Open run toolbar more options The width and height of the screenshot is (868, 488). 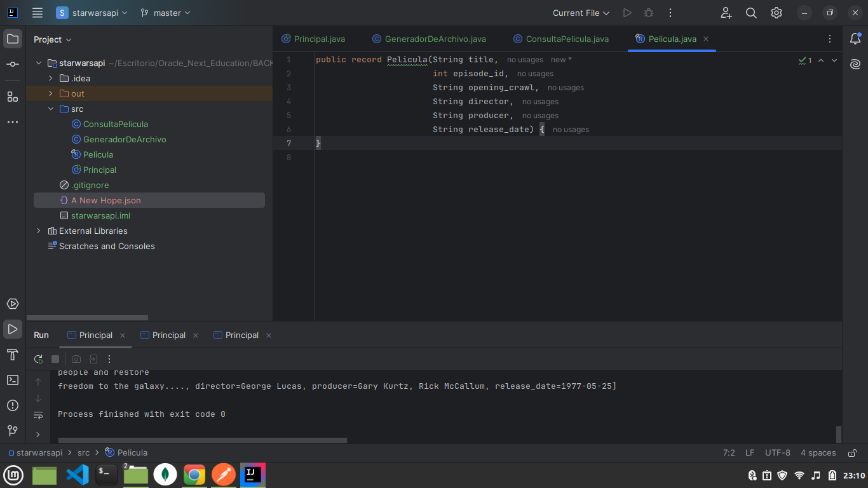pyautogui.click(x=109, y=359)
